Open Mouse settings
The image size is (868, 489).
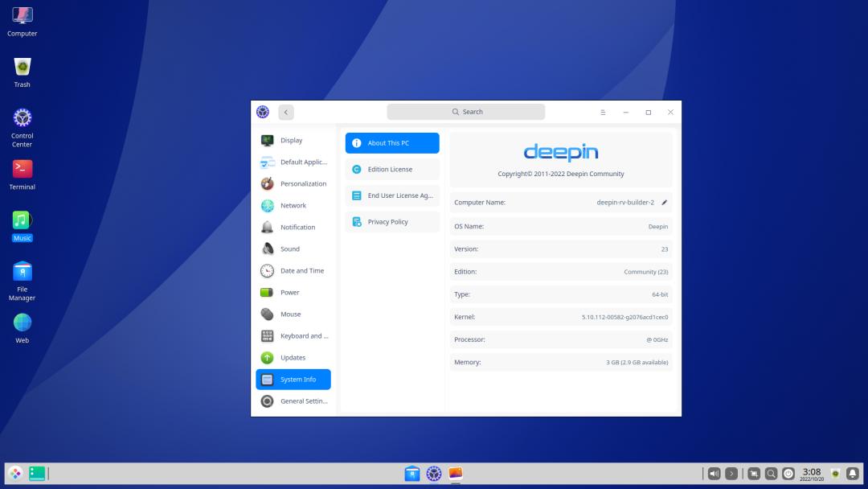(x=290, y=314)
